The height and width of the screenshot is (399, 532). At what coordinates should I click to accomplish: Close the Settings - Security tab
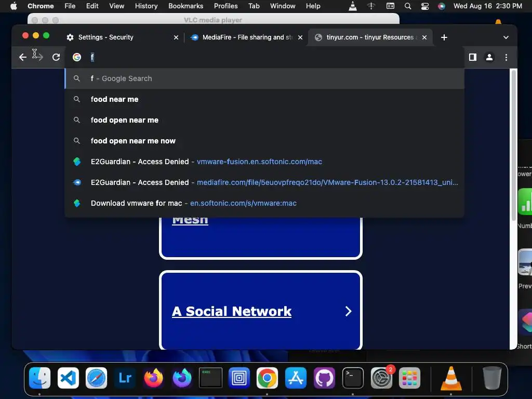point(176,37)
